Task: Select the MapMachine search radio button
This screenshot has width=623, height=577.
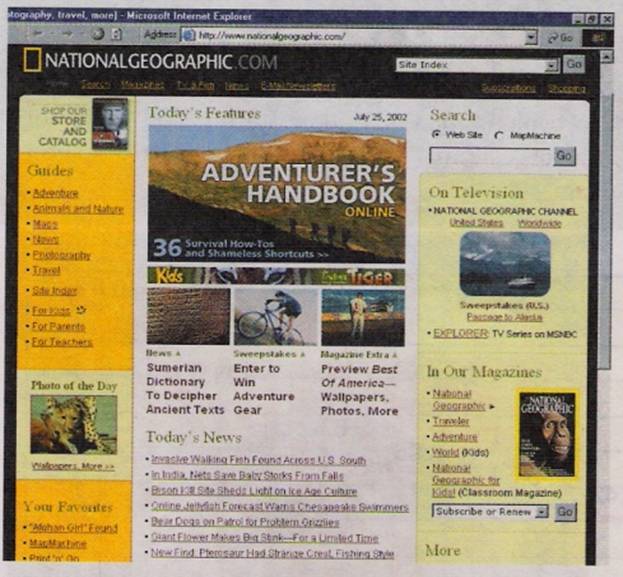Action: 498,136
